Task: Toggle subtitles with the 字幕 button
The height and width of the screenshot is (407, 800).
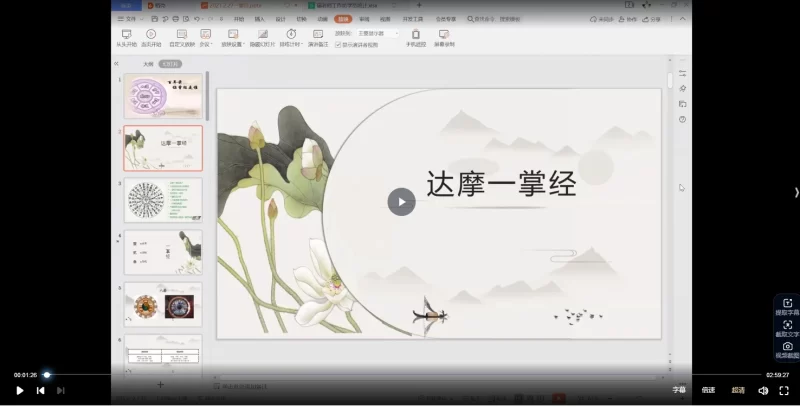Action: coord(679,390)
